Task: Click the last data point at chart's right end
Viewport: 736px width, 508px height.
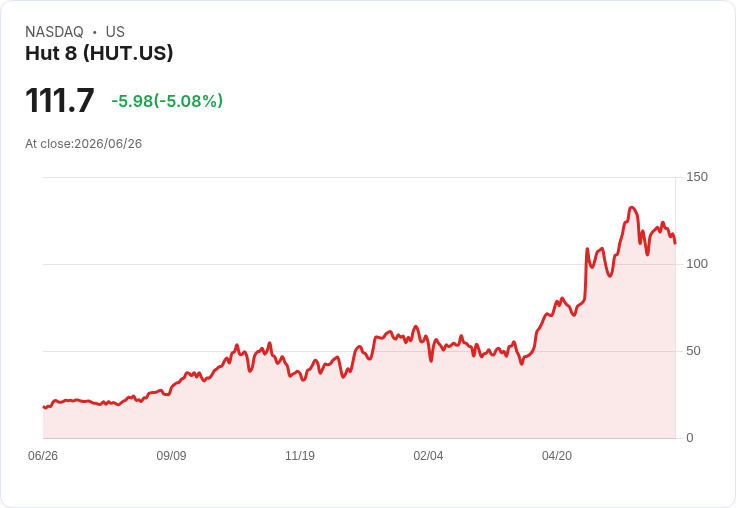Action: pyautogui.click(x=675, y=243)
